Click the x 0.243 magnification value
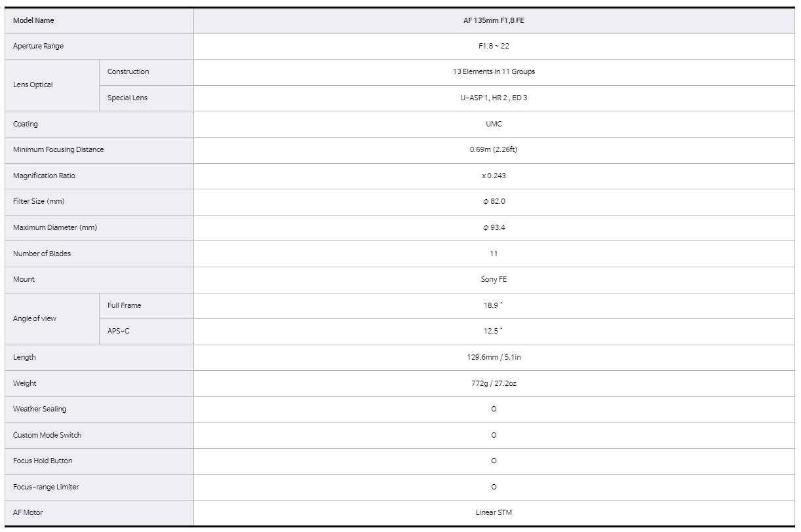Screen dimensions: 801x532 click(x=494, y=176)
